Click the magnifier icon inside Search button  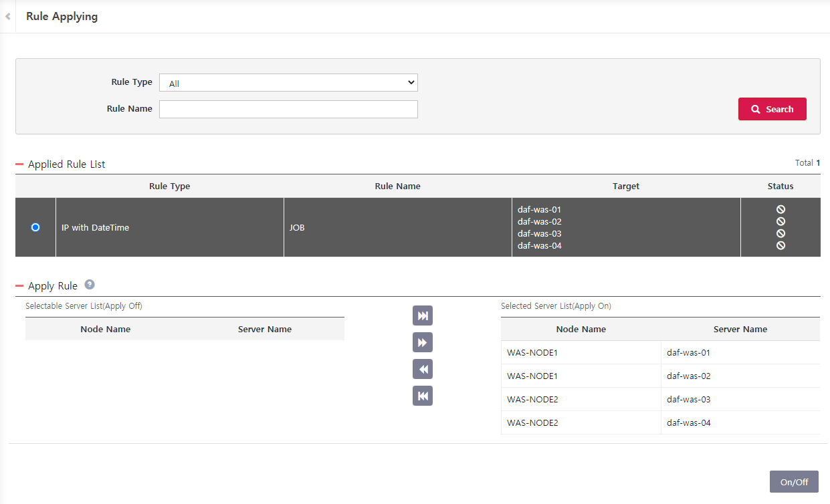(x=755, y=109)
